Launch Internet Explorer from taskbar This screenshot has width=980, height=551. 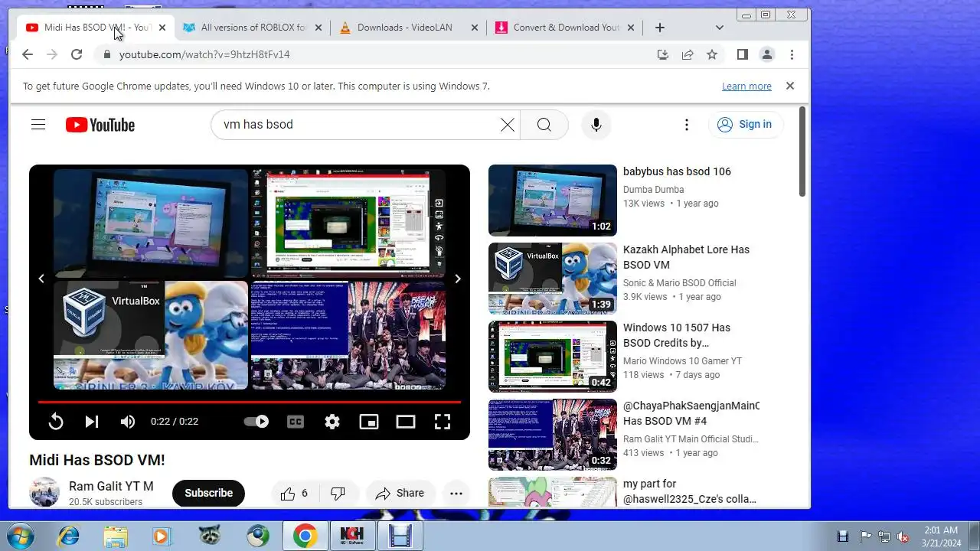68,536
